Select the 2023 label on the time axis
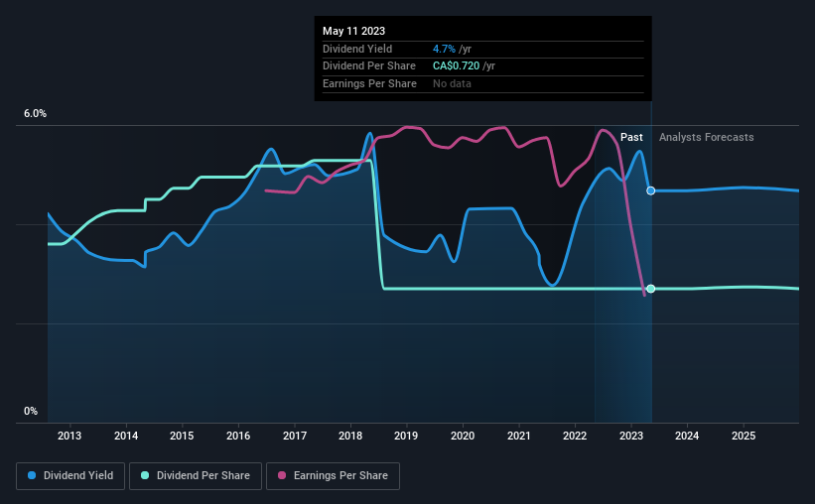The width and height of the screenshot is (815, 504). 631,436
